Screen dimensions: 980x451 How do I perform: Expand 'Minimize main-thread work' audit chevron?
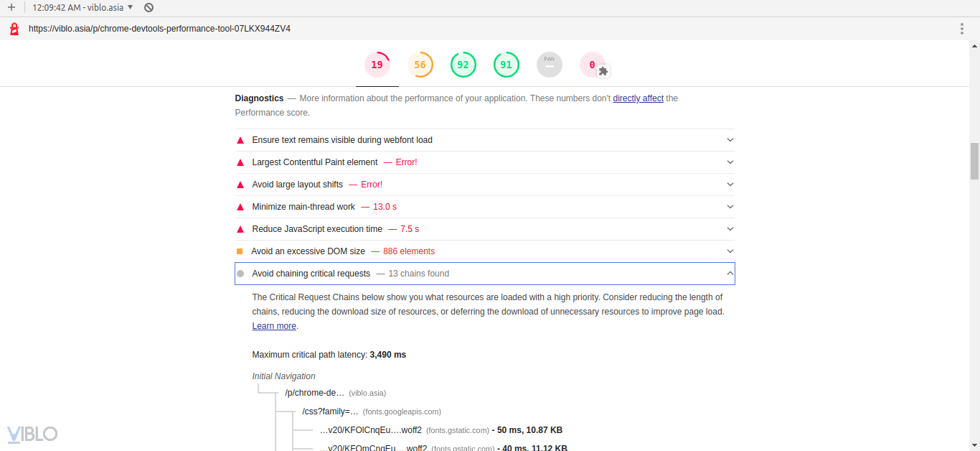tap(730, 207)
